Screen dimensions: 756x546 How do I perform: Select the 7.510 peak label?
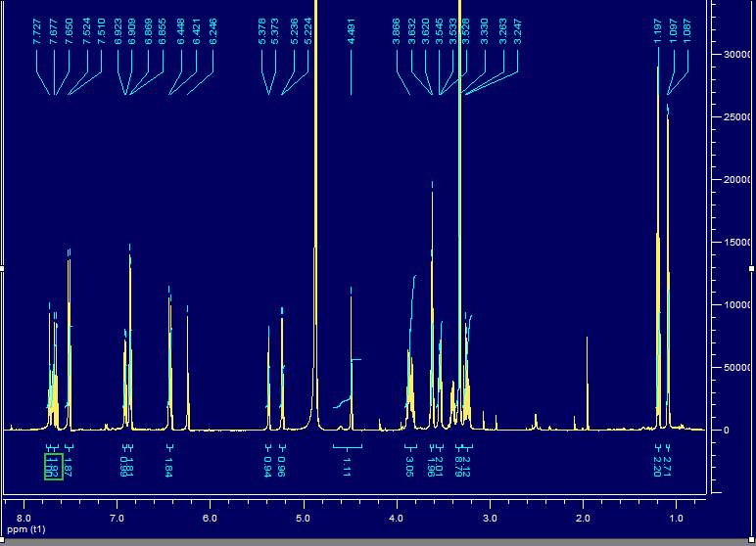(x=101, y=32)
